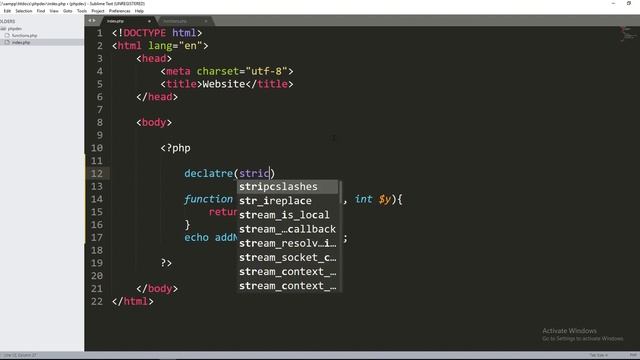Click the <?php opening tag
This screenshot has height=360, width=640.
pos(176,148)
